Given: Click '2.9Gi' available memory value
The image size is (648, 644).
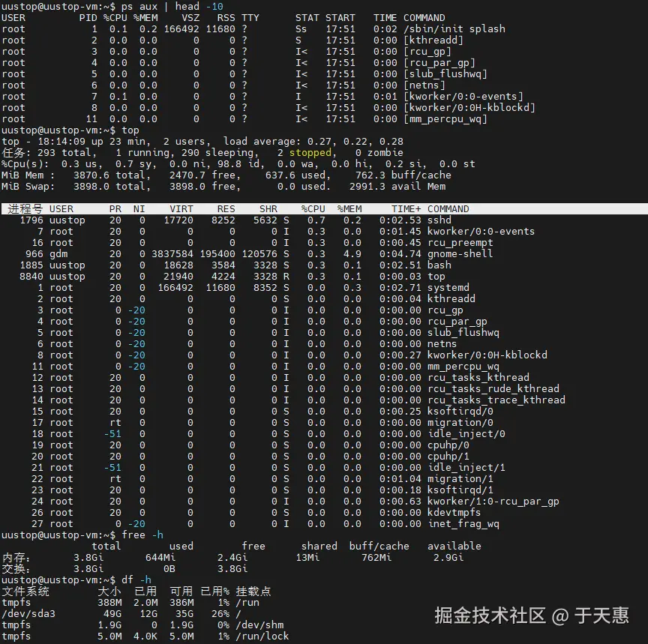Looking at the screenshot, I should [x=448, y=558].
